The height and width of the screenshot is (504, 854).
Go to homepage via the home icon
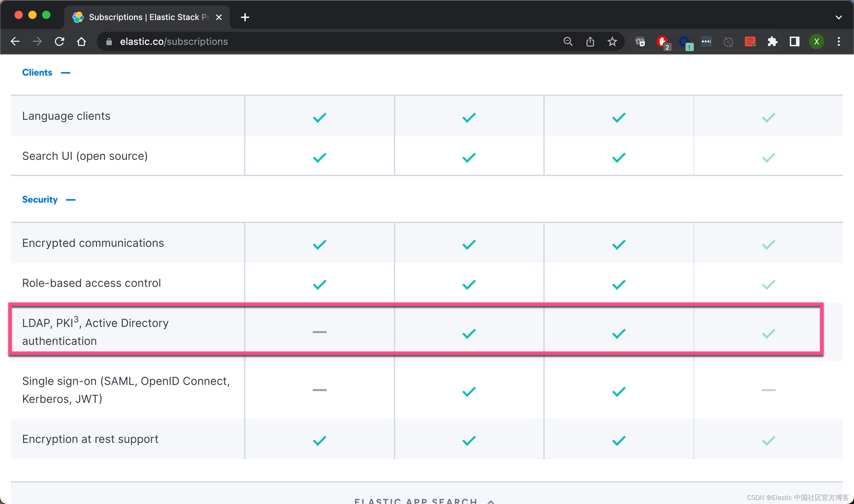point(81,41)
